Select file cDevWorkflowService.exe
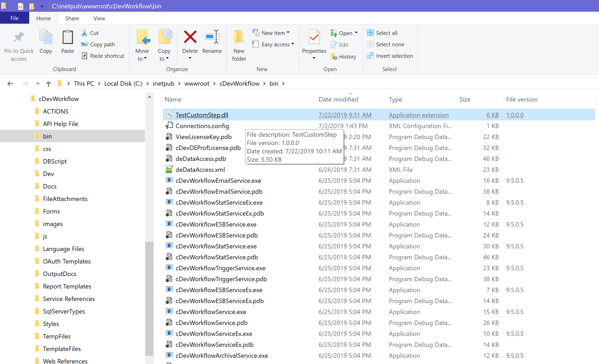 [211, 312]
